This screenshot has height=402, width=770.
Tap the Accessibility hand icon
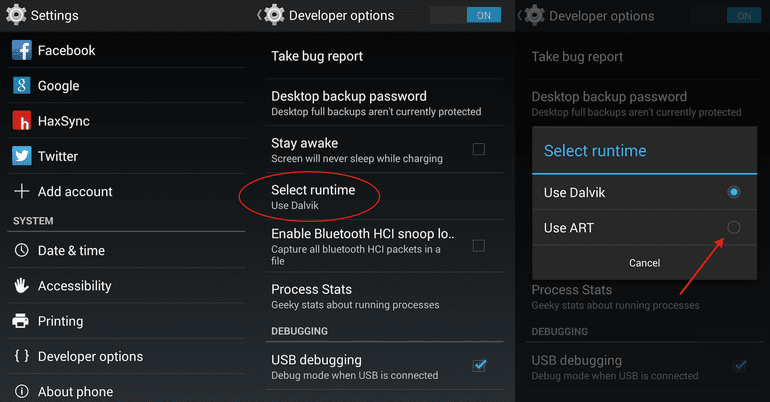click(21, 286)
